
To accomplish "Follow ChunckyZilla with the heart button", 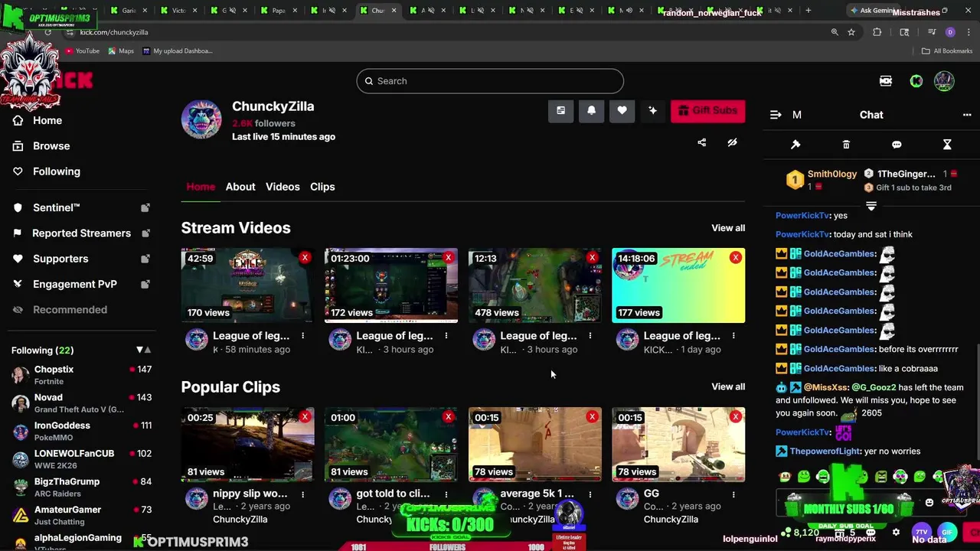I will pyautogui.click(x=622, y=111).
